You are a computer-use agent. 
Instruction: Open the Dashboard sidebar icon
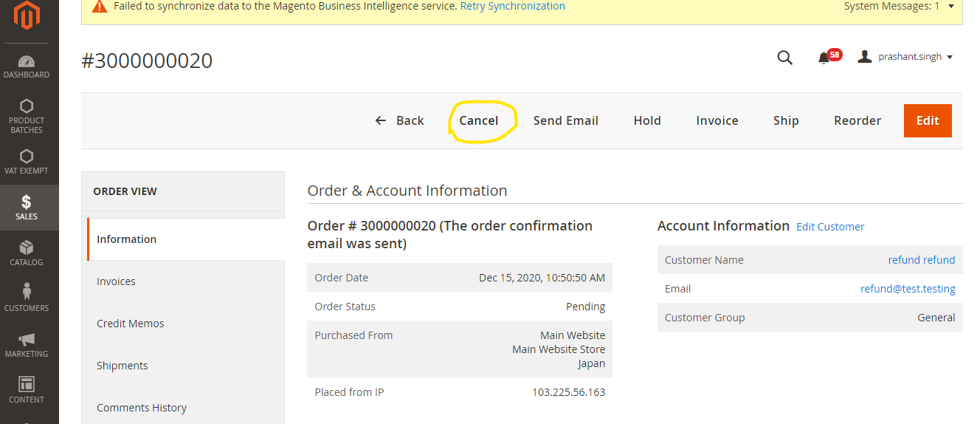pos(27,66)
